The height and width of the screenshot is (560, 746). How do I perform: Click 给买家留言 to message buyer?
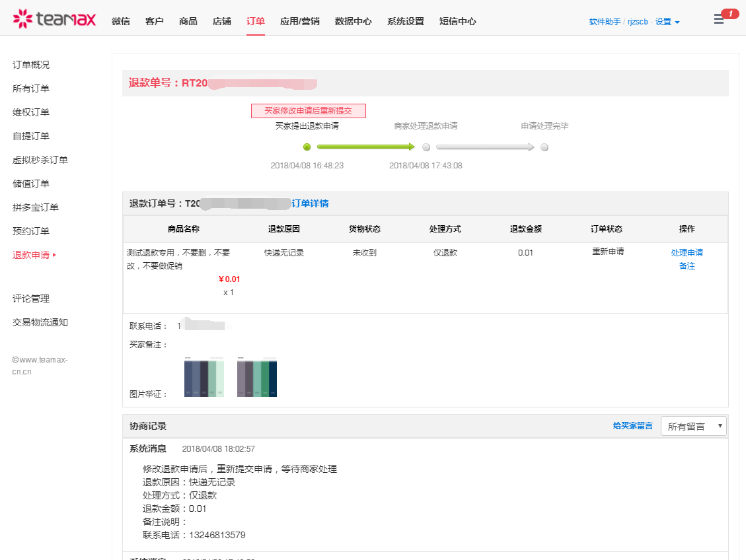click(x=632, y=426)
